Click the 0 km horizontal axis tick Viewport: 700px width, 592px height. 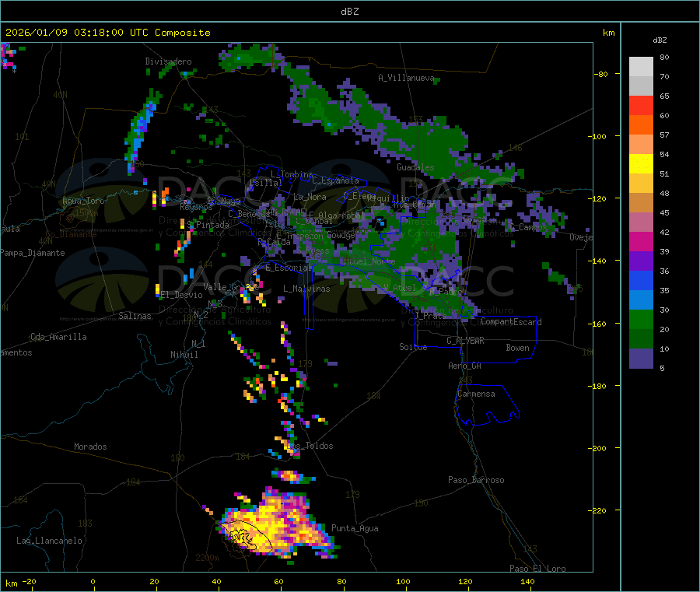point(93,581)
